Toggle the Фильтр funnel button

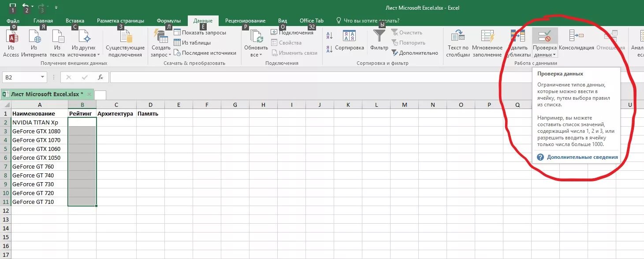point(379,40)
